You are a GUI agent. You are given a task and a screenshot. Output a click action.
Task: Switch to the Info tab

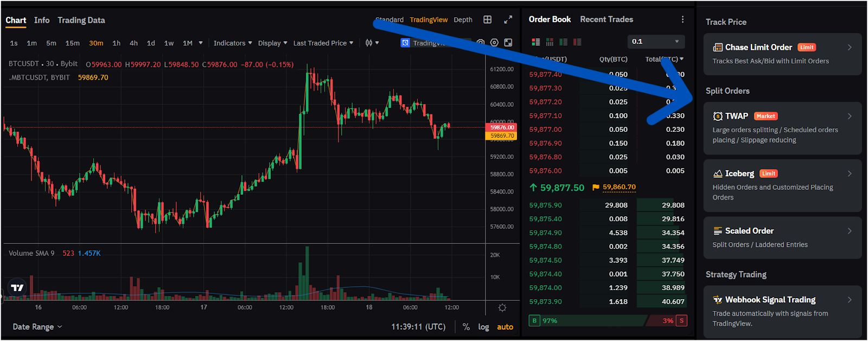point(42,20)
